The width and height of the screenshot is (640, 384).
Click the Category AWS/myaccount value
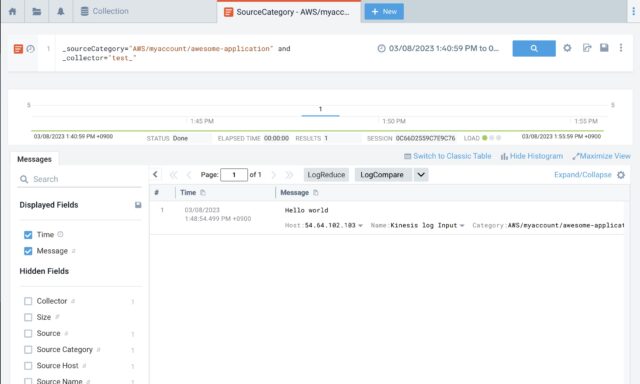tap(566, 225)
